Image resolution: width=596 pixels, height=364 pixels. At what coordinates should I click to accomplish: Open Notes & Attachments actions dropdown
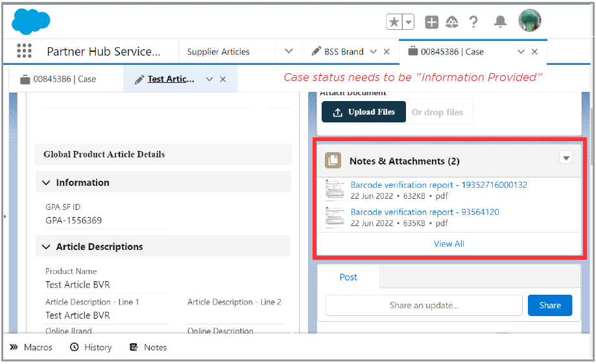(566, 157)
